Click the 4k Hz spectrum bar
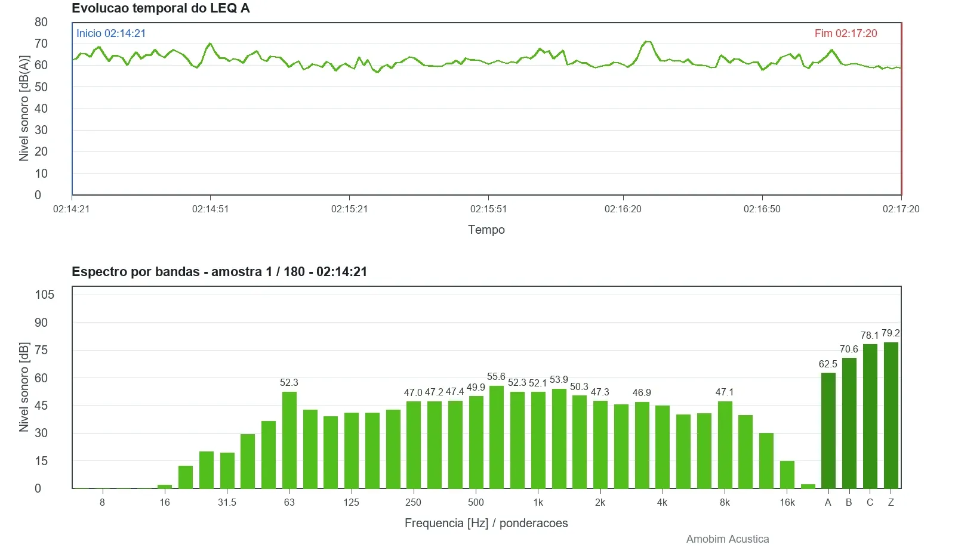 click(x=663, y=447)
